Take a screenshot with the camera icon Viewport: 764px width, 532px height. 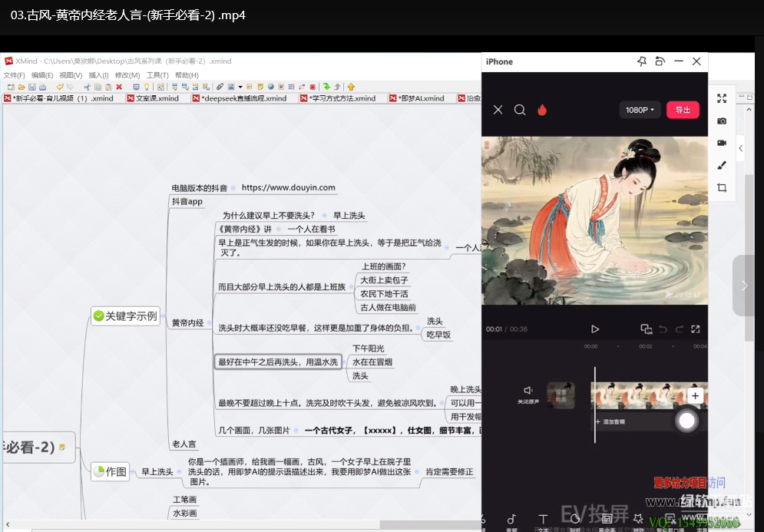pos(722,121)
